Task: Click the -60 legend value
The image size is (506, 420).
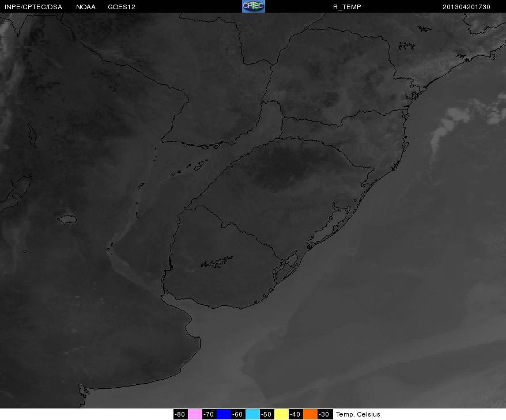Action: tap(238, 414)
